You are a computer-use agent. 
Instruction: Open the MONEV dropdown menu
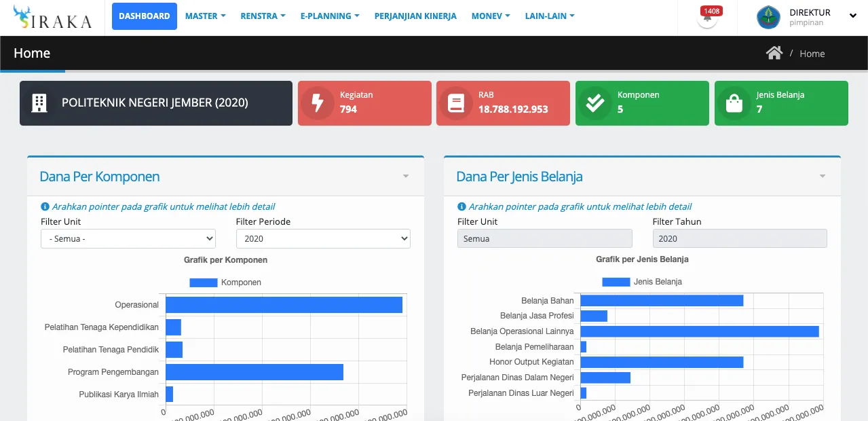[491, 16]
